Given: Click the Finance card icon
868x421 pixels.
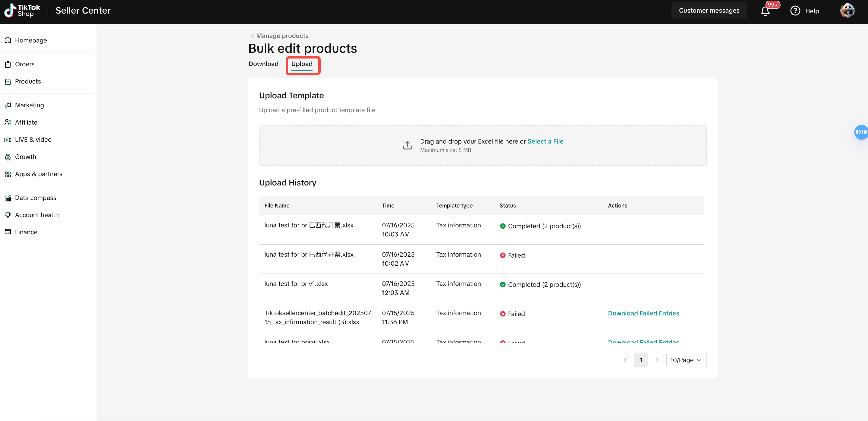Looking at the screenshot, I should click(x=8, y=232).
